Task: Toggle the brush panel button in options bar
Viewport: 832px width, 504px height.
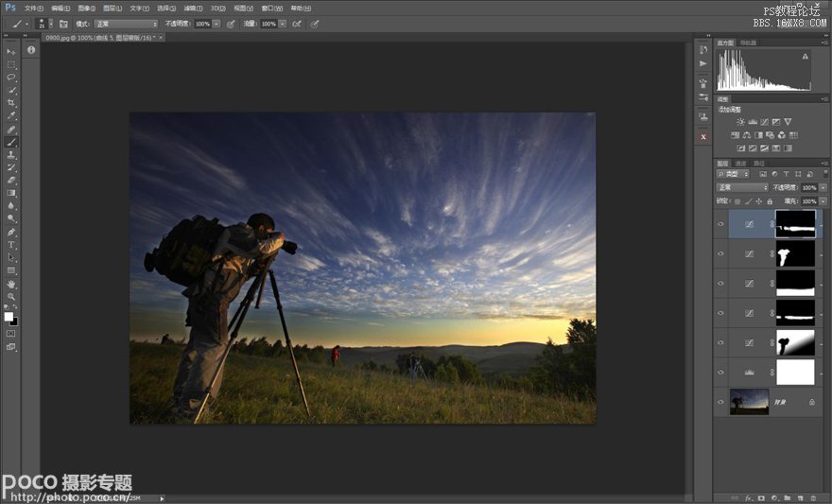Action: pos(63,24)
